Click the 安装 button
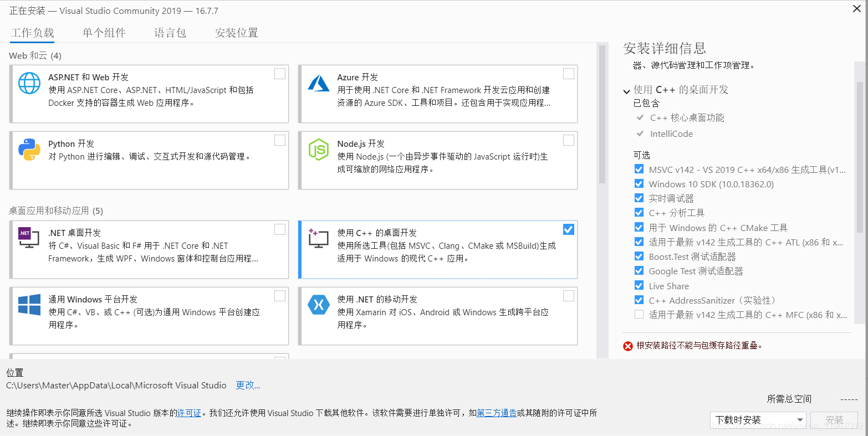 (x=834, y=420)
